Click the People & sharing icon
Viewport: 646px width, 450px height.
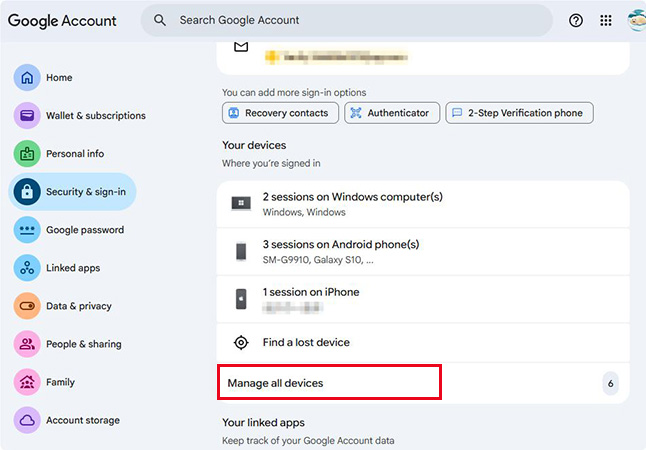27,344
